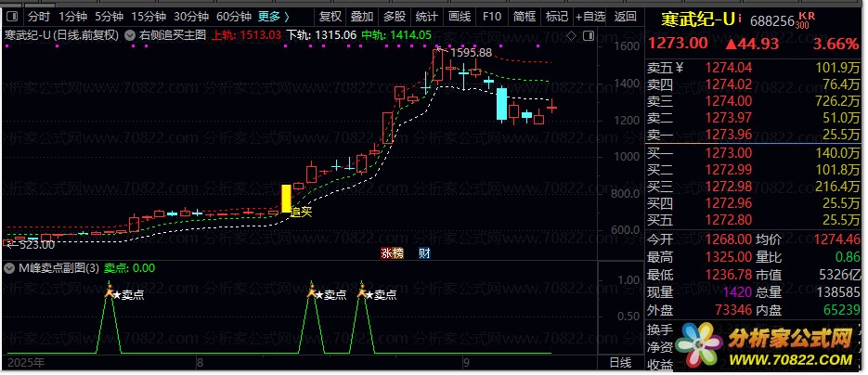Click the ¥ symbol beside 卖五

[680, 68]
